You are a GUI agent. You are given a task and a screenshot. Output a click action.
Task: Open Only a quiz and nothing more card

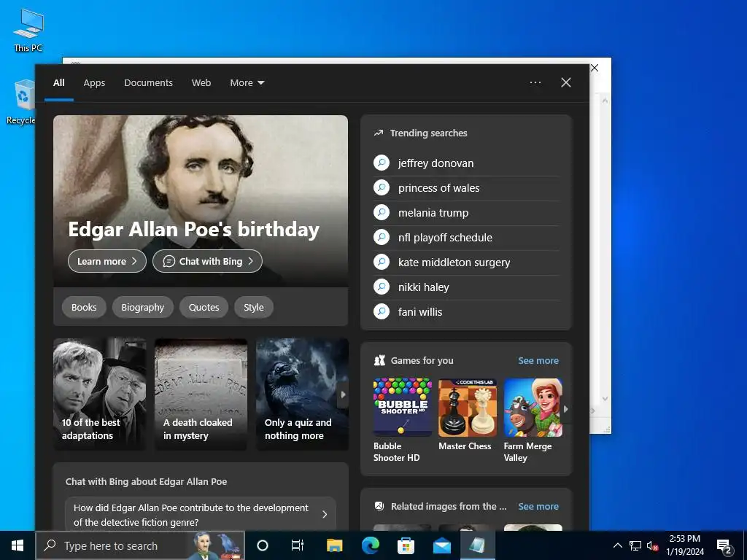302,394
